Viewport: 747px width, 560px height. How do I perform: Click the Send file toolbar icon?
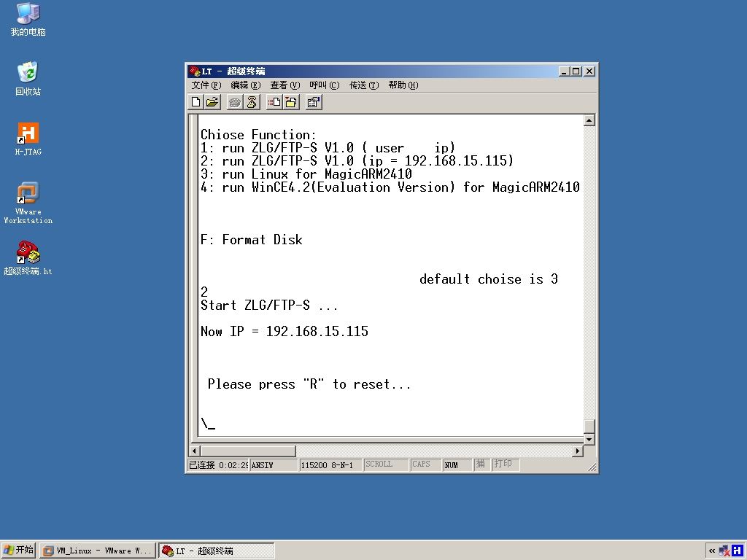pyautogui.click(x=274, y=102)
